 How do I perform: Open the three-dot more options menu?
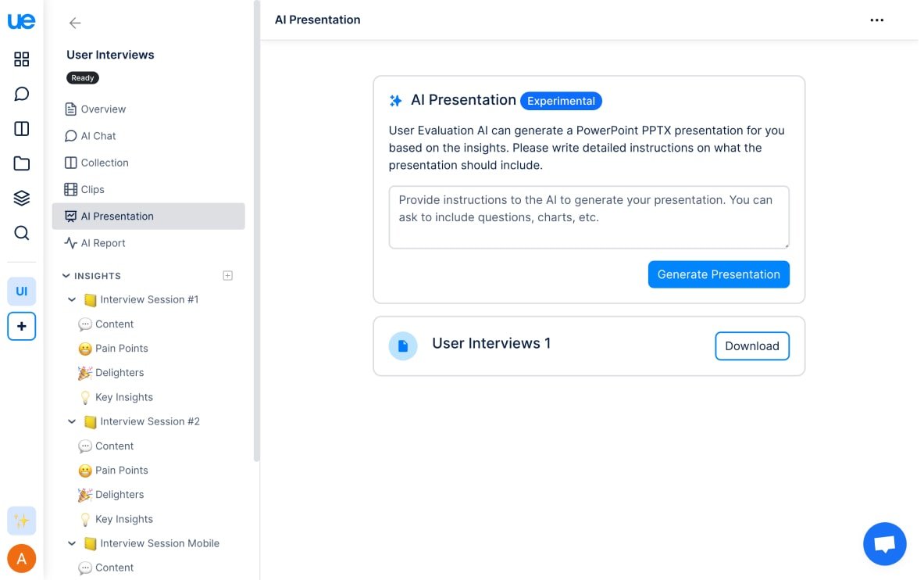(877, 20)
